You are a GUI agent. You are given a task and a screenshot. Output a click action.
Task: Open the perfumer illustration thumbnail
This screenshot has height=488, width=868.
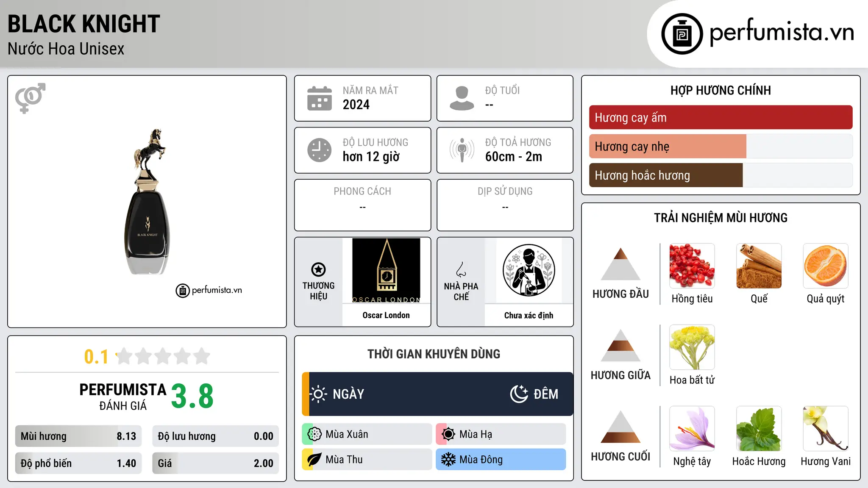[529, 270]
